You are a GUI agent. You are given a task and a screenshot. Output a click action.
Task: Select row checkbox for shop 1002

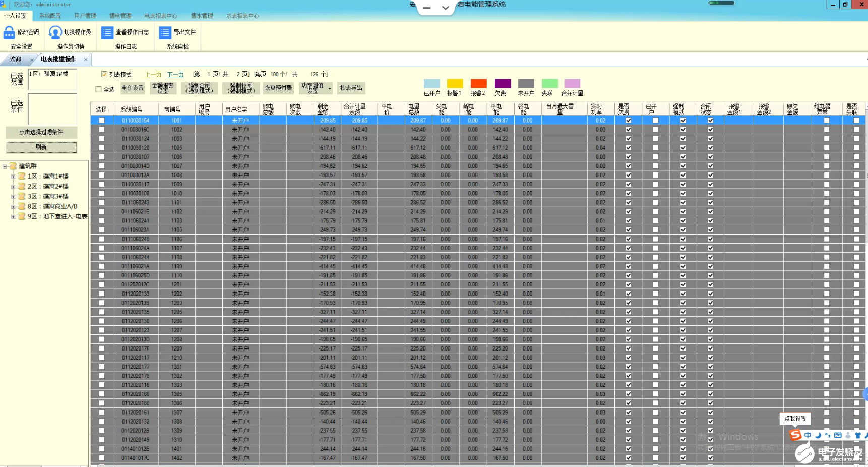[102, 130]
